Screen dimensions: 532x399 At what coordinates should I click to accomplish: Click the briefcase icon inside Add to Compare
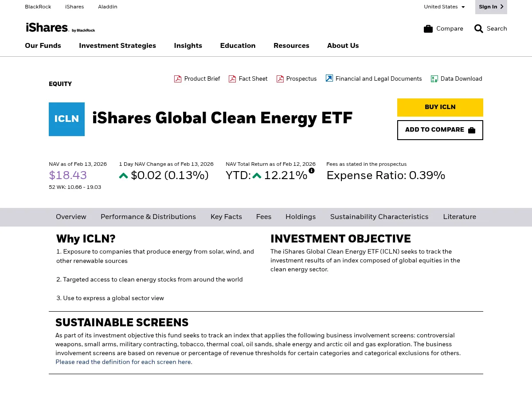471,130
